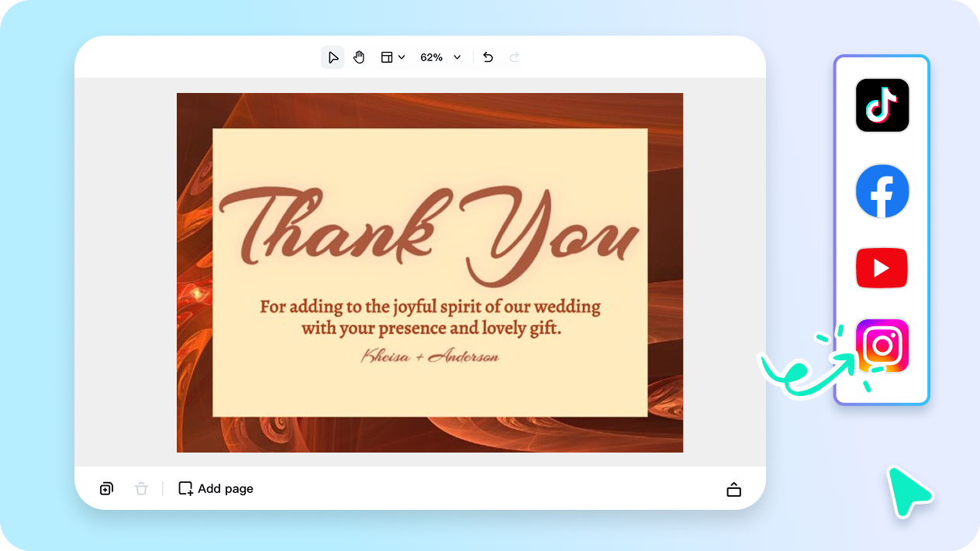
Task: Click Add page below the canvas
Action: pos(215,488)
